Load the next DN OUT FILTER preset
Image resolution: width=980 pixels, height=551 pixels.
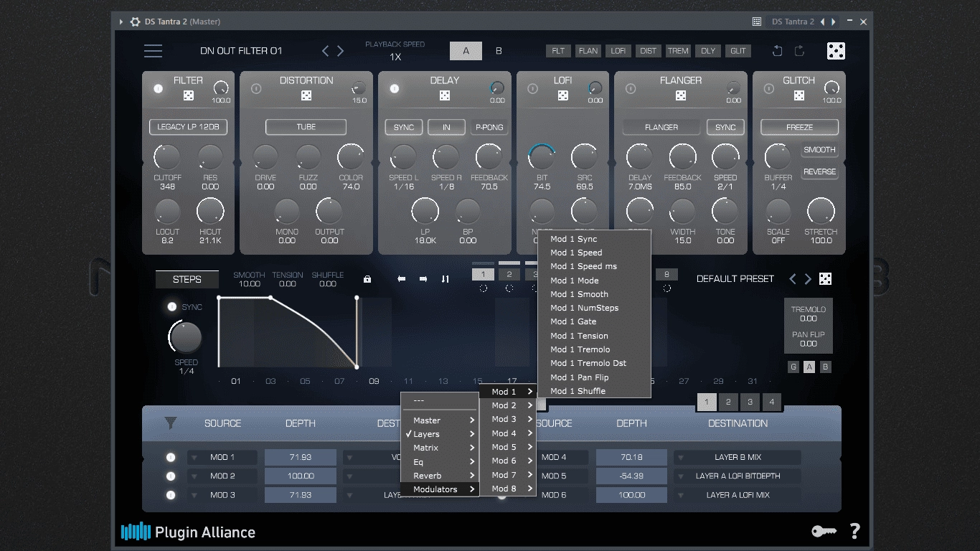click(341, 51)
